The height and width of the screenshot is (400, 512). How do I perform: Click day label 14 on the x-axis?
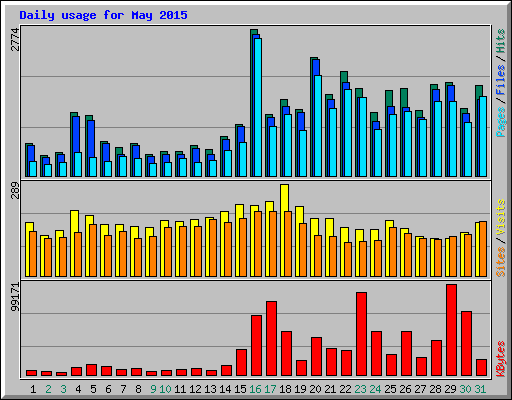[x=225, y=389]
